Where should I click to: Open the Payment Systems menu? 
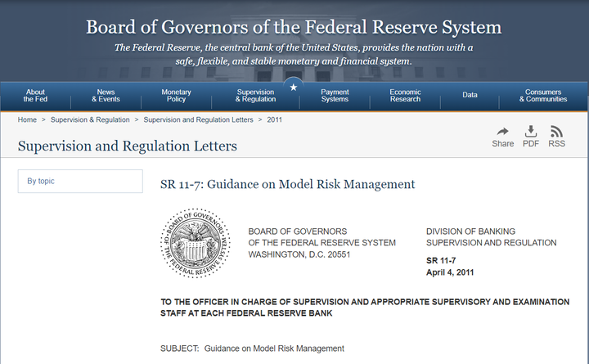coord(335,96)
